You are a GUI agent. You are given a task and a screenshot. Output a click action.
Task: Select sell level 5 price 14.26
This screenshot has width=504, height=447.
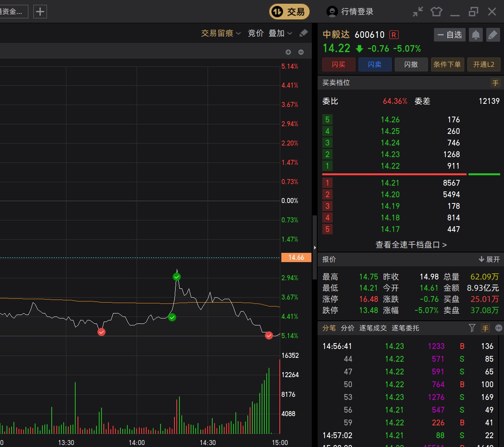click(x=390, y=120)
